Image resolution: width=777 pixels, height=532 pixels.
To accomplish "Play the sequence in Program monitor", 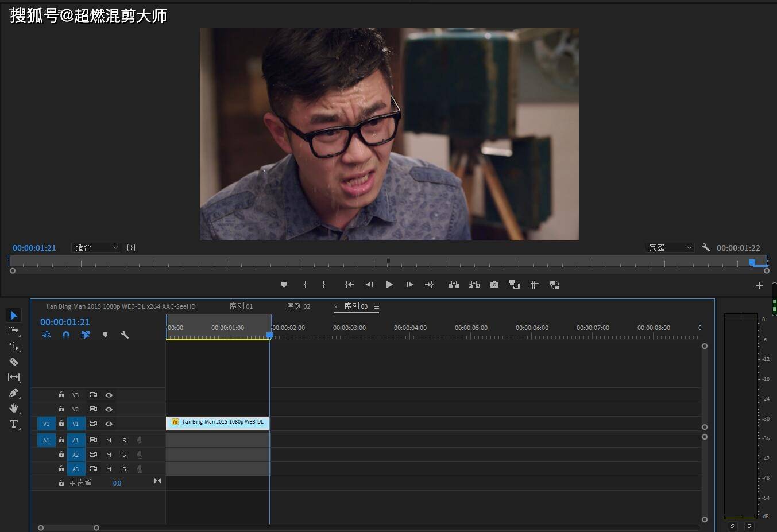I will (x=389, y=285).
